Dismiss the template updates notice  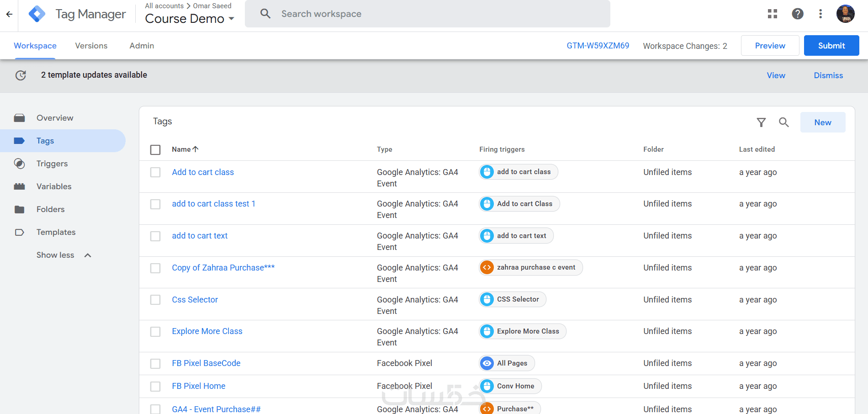pos(828,75)
